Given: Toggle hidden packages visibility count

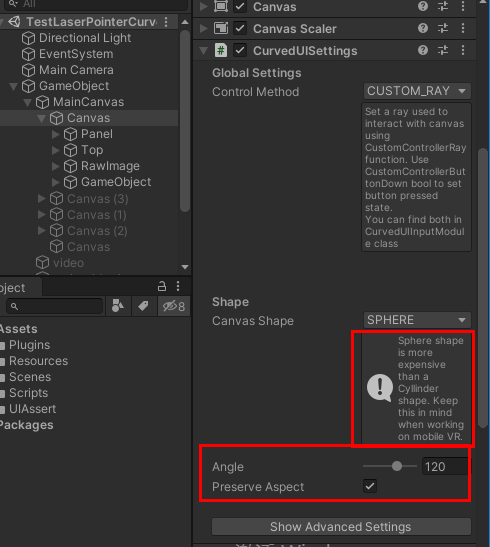Looking at the screenshot, I should [174, 306].
